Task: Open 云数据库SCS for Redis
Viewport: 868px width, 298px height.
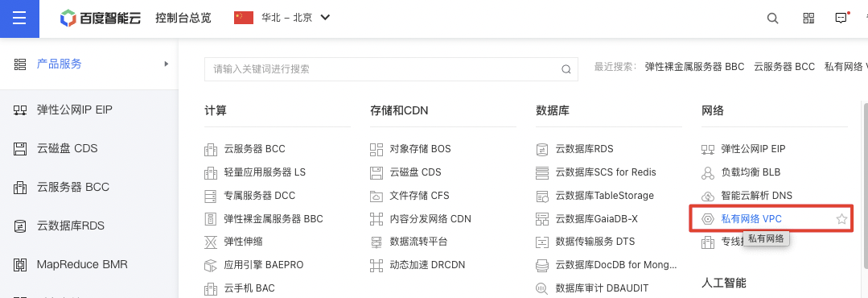Action: [606, 172]
